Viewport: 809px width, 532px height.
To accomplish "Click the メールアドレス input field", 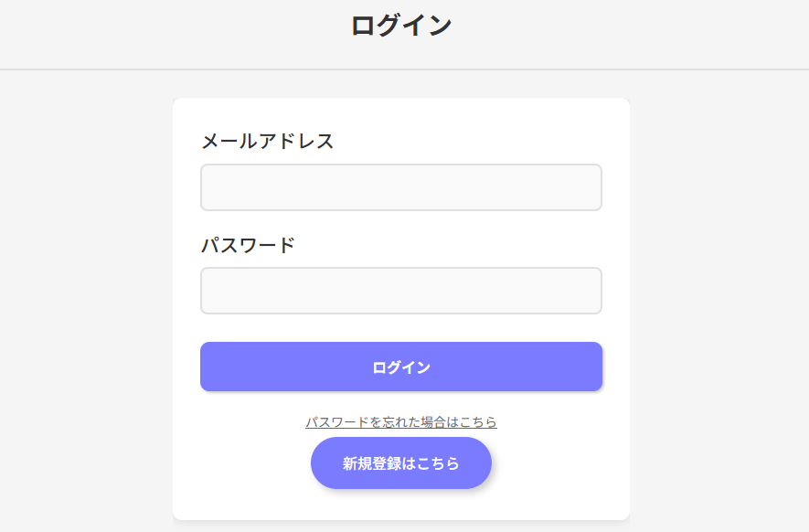I will coord(400,187).
